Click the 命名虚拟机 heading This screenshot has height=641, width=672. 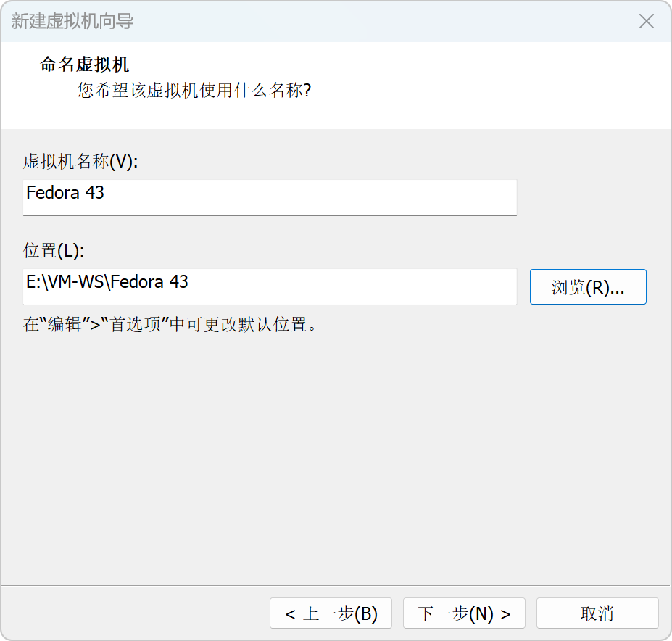pyautogui.click(x=84, y=65)
